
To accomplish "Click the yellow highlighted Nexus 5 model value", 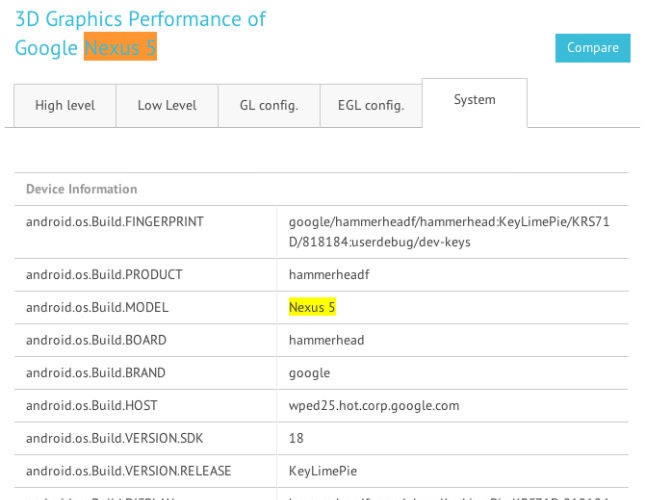I will (312, 307).
